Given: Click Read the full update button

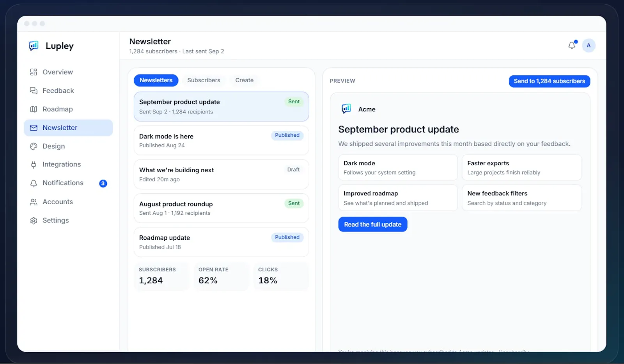Looking at the screenshot, I should [372, 224].
